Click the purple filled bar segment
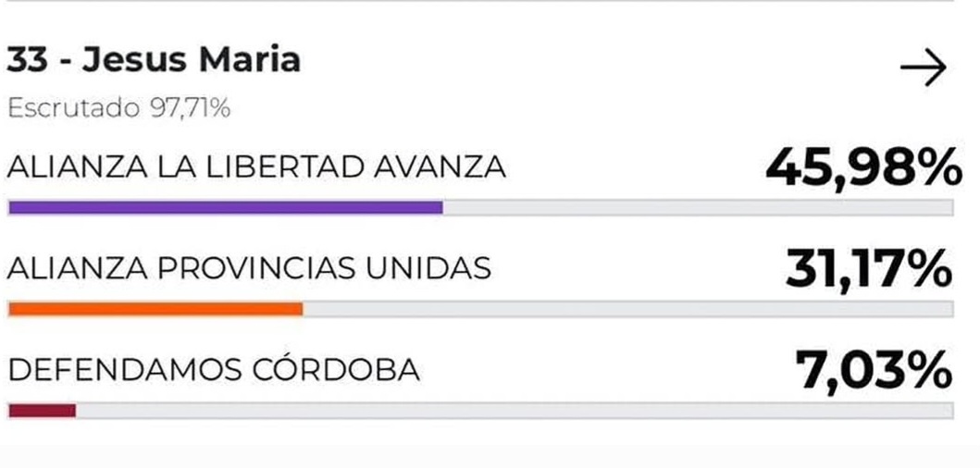 pos(225,208)
